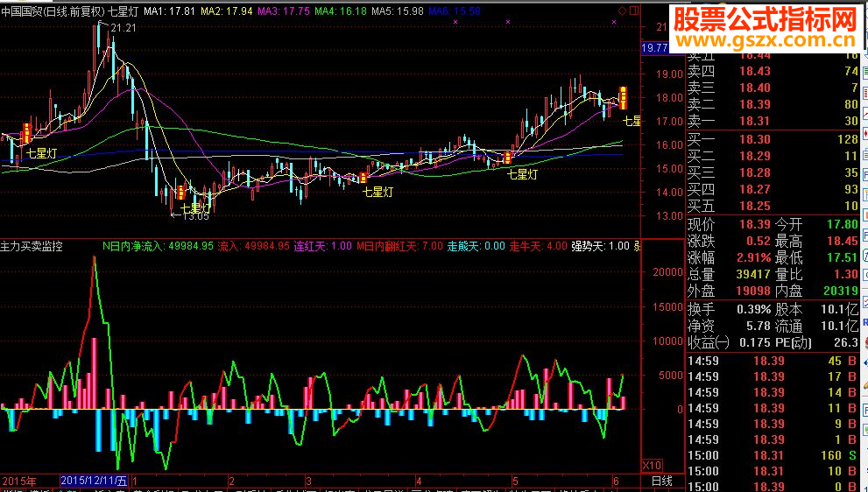Click the X10 scale label
This screenshot has width=868, height=492.
(652, 466)
